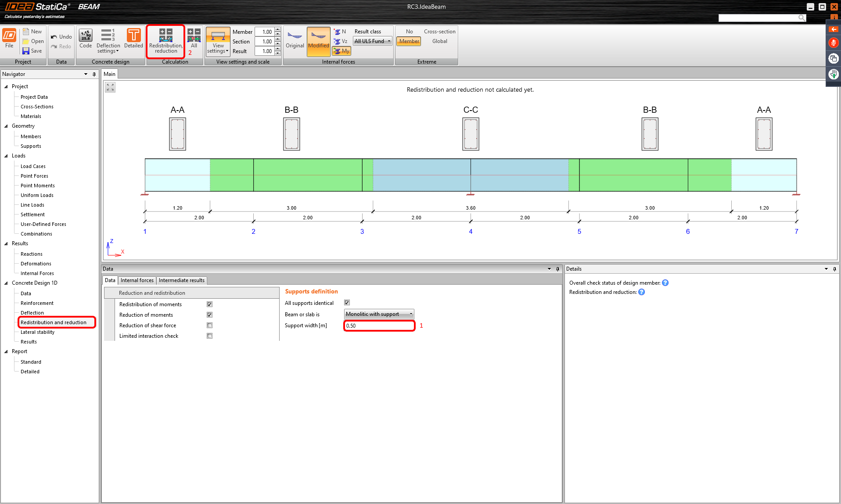Collapse the Loads tree node
This screenshot has width=841, height=504.
[x=6, y=156]
